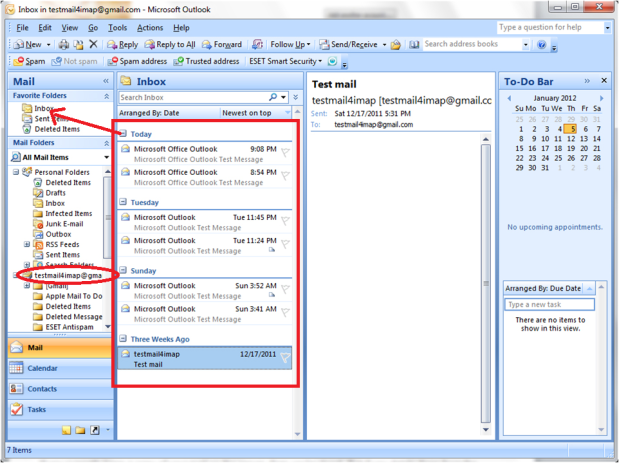Viewport: 619px width, 463px height.
Task: Click Reply to All button
Action: pyautogui.click(x=170, y=45)
